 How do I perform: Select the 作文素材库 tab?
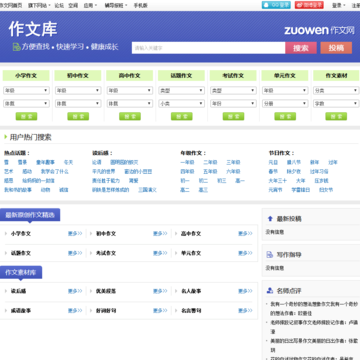click(21, 272)
